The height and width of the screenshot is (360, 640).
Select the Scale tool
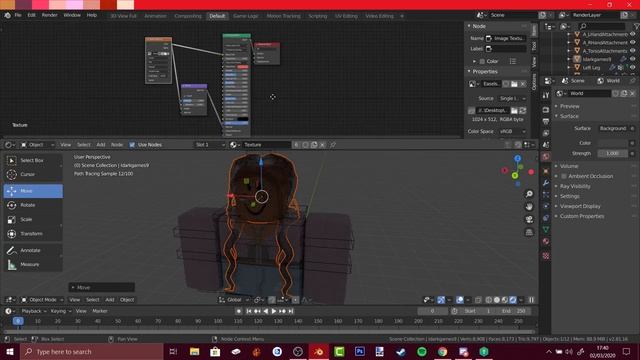click(x=33, y=219)
